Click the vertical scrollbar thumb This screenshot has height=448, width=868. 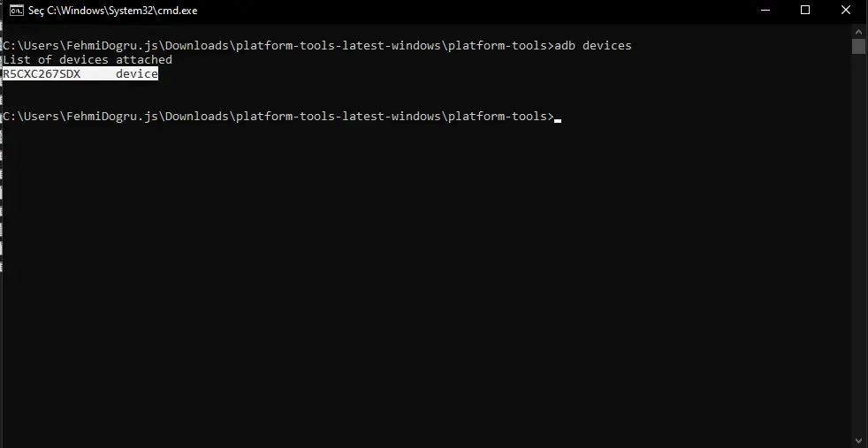tap(858, 46)
